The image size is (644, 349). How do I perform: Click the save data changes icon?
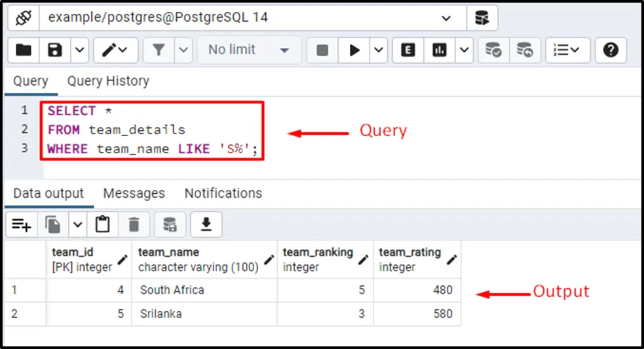tap(170, 225)
